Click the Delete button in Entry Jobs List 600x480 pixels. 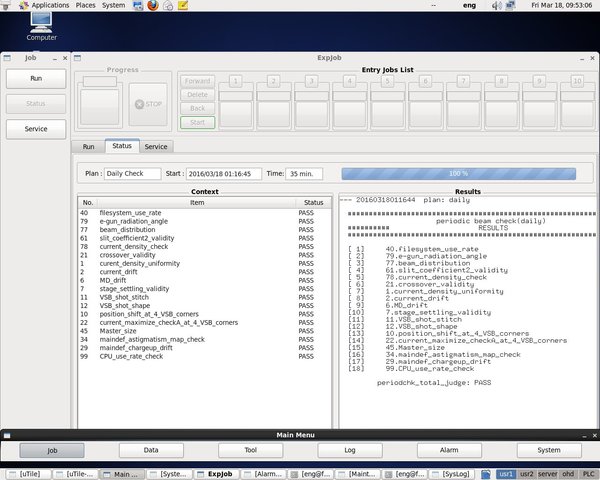(x=197, y=95)
